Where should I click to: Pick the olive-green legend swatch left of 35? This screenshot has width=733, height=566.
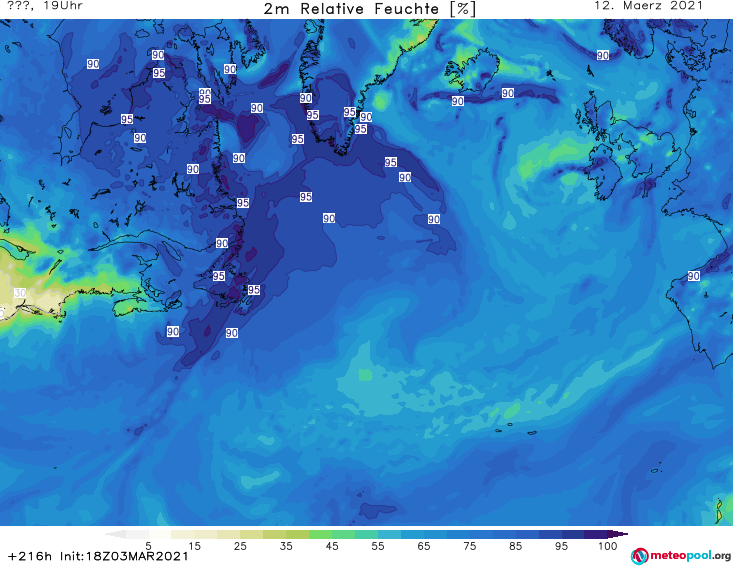pyautogui.click(x=274, y=534)
